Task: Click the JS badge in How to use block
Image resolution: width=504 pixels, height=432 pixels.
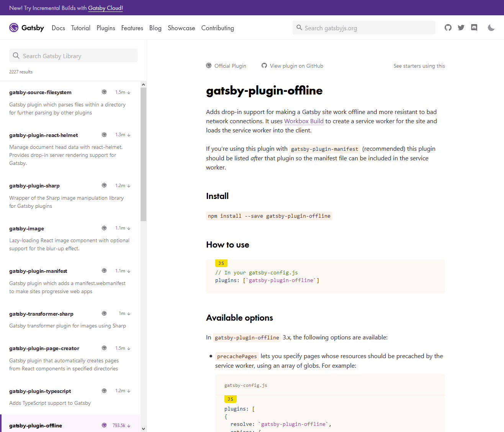Action: [x=221, y=263]
